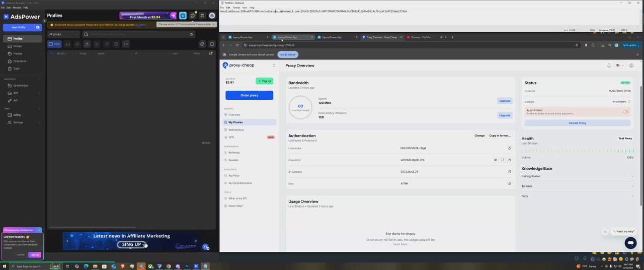Image resolution: width=644 pixels, height=270 pixels.
Task: Open My Proxies in proxy-cheap sidebar
Action: tap(250, 122)
